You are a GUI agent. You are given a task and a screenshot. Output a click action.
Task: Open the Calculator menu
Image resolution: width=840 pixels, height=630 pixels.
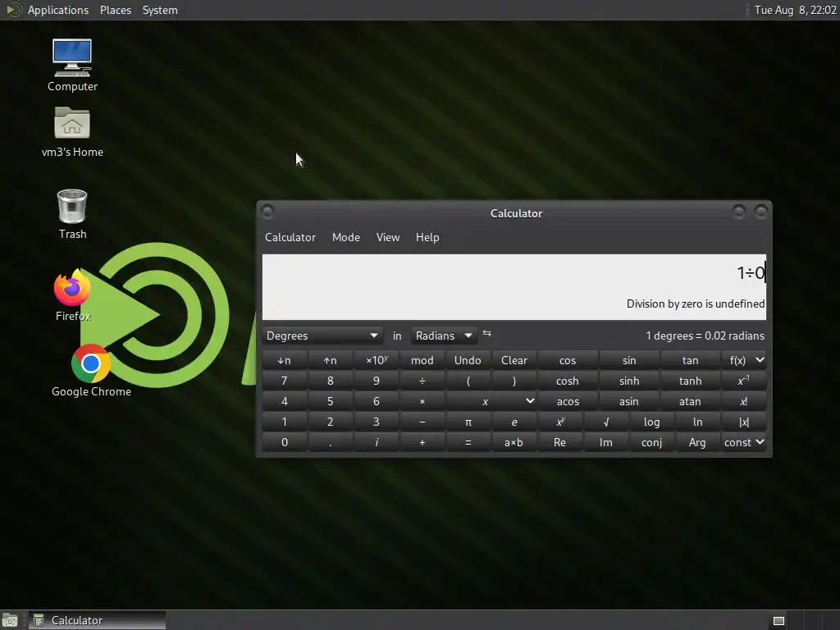(290, 237)
